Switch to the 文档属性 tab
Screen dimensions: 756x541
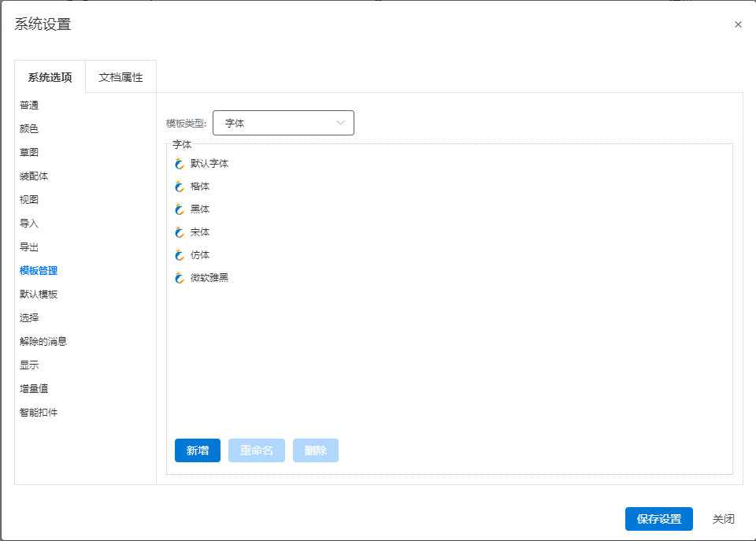[121, 77]
